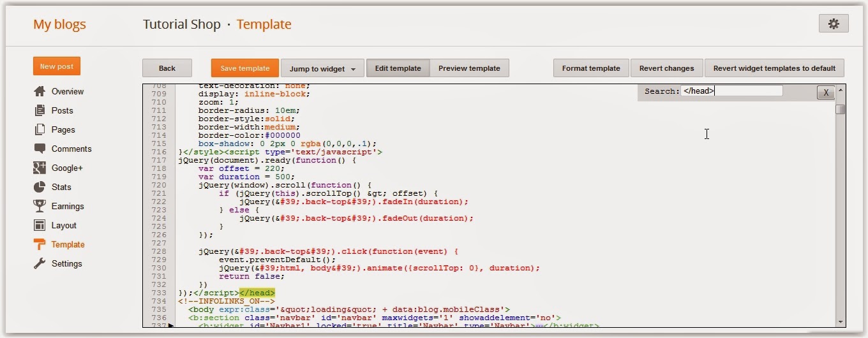Click the Posts document icon
This screenshot has width=868, height=338.
pyautogui.click(x=40, y=110)
